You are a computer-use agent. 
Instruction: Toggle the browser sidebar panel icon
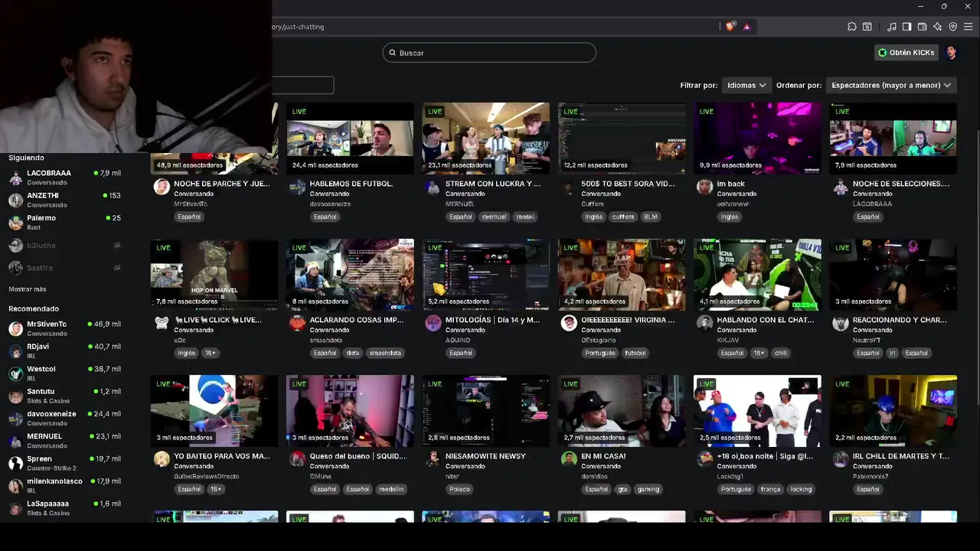906,27
